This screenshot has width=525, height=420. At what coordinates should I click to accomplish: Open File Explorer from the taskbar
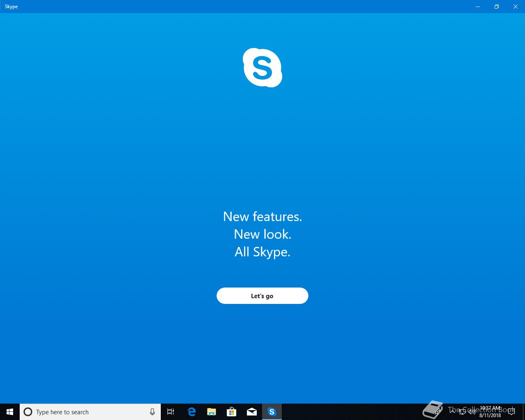(212, 412)
